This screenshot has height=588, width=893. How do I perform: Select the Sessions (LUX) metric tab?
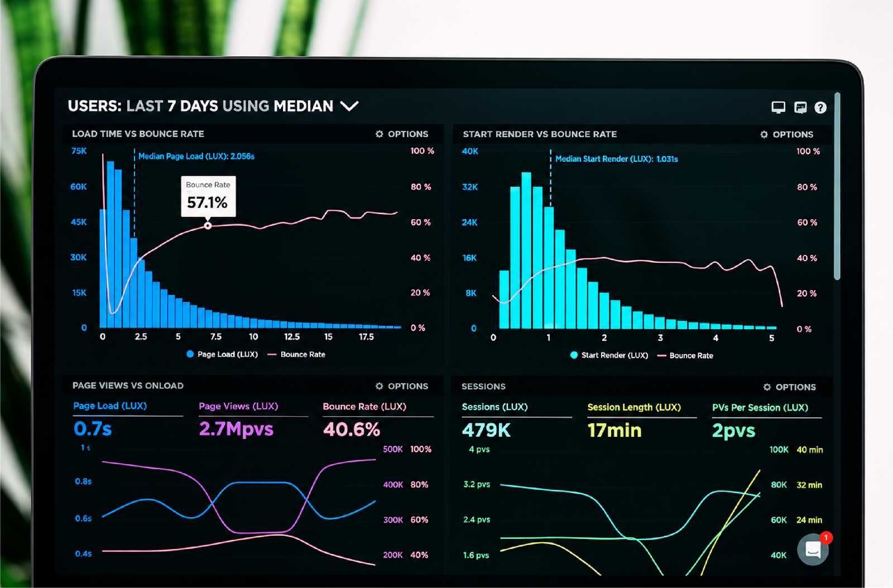(494, 407)
